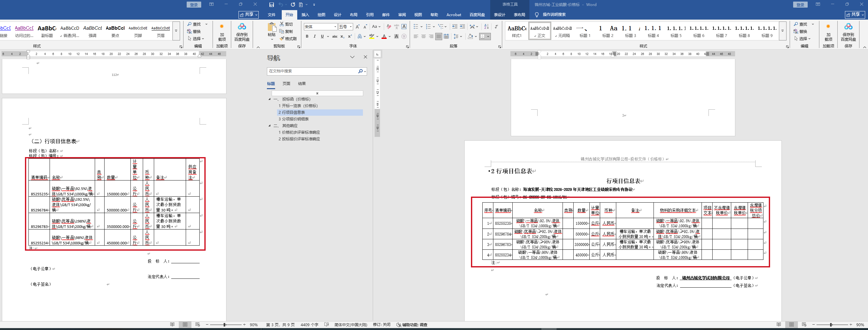This screenshot has width=868, height=330.
Task: Apply superscript formatting
Action: pyautogui.click(x=350, y=36)
